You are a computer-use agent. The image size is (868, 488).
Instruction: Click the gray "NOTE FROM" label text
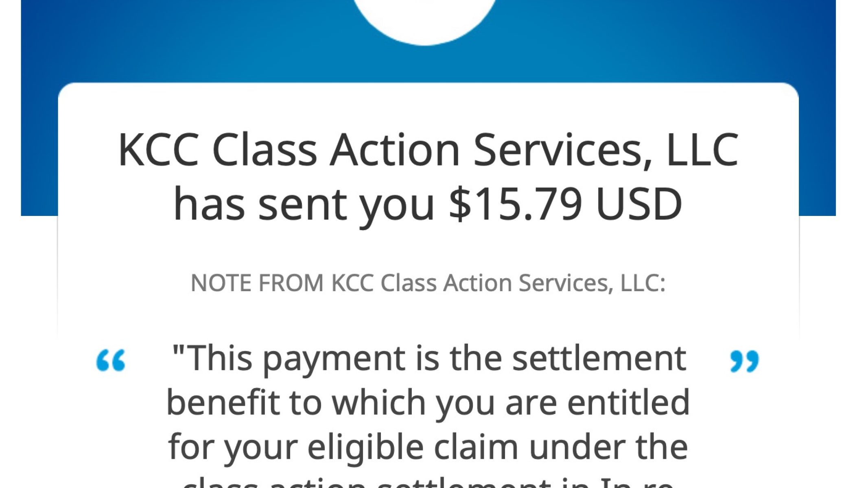pos(257,283)
